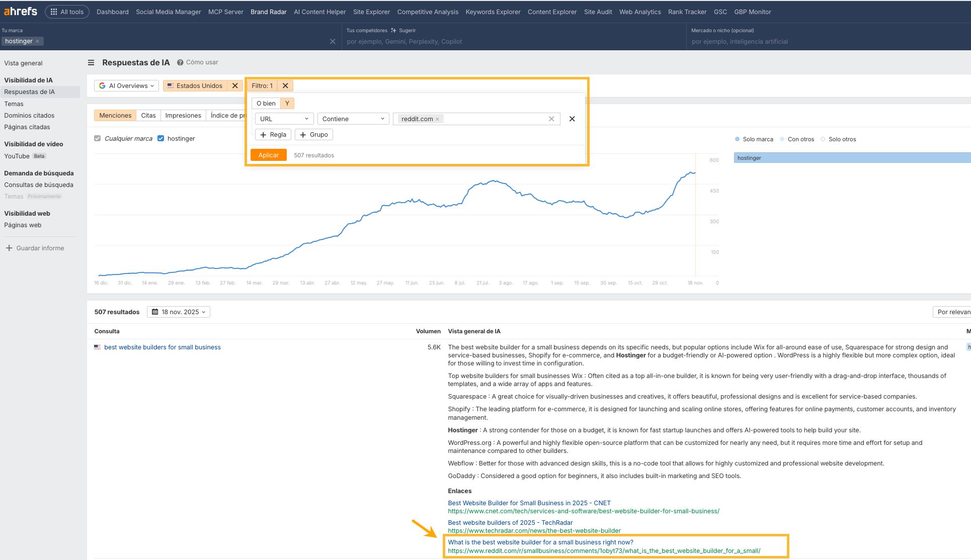The width and height of the screenshot is (971, 560).
Task: Uncheck the hostinger checkbox above the chart
Action: tap(161, 138)
